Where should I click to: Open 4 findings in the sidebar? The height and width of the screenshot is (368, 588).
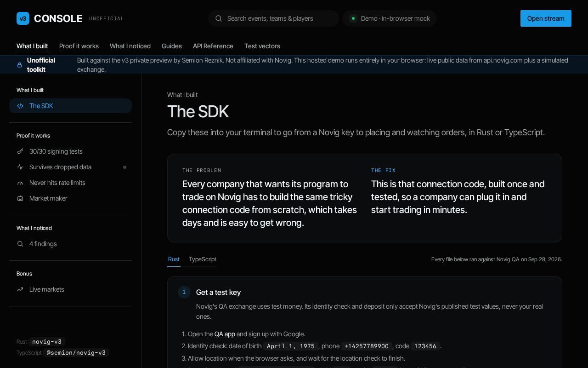[70, 244]
